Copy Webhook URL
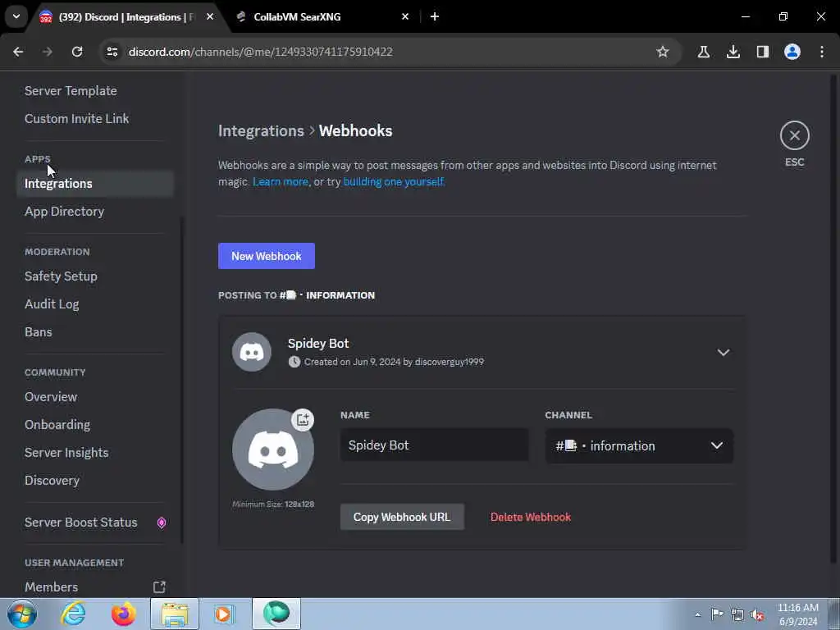The image size is (840, 630). (x=402, y=517)
